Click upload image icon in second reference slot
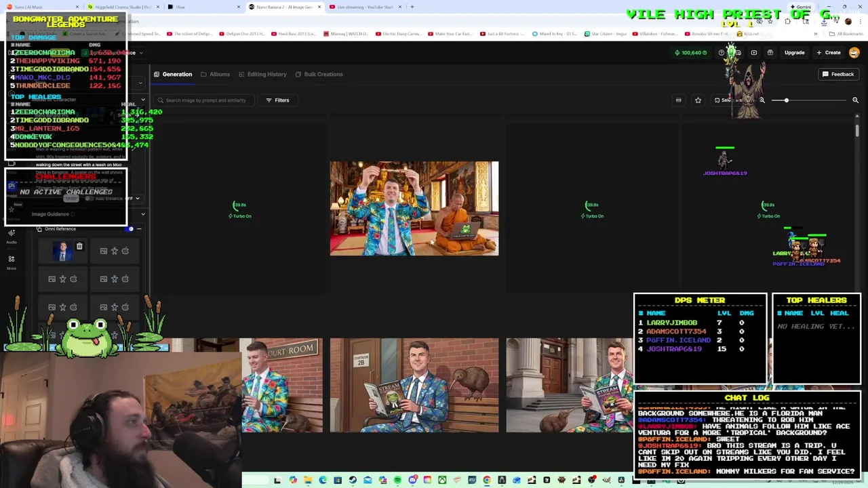The height and width of the screenshot is (488, 868). [104, 251]
